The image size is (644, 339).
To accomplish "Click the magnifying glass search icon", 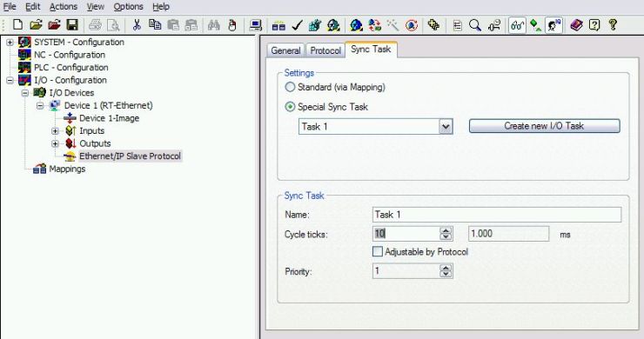I will (475, 25).
